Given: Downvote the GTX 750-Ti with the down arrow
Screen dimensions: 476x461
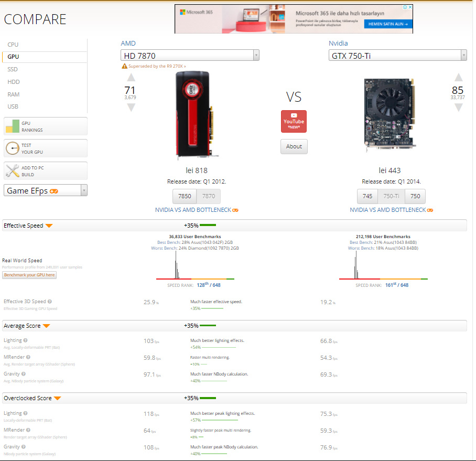Looking at the screenshot, I should click(458, 108).
